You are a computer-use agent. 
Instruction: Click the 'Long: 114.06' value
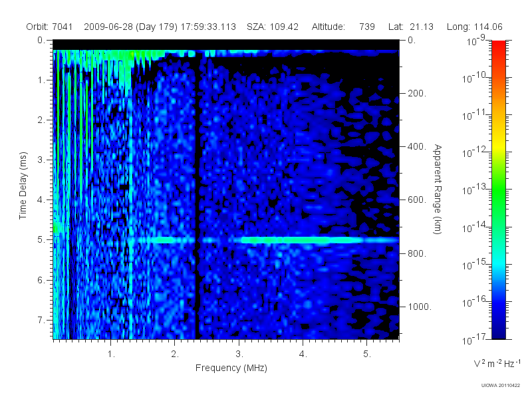(474, 27)
